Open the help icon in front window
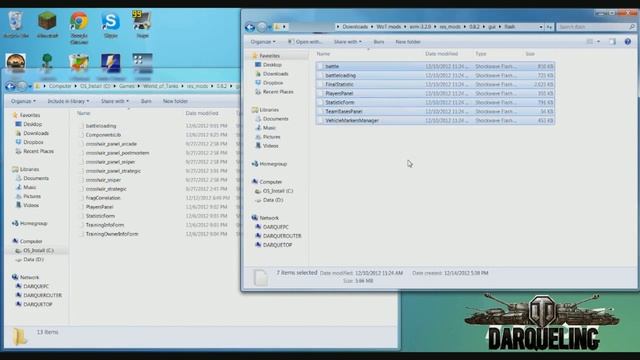 tap(627, 42)
